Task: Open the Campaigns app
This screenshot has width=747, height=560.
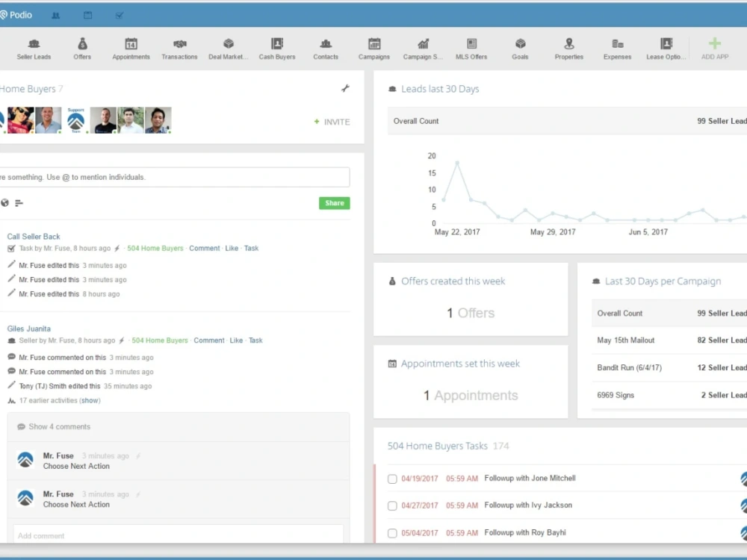Action: tap(374, 49)
